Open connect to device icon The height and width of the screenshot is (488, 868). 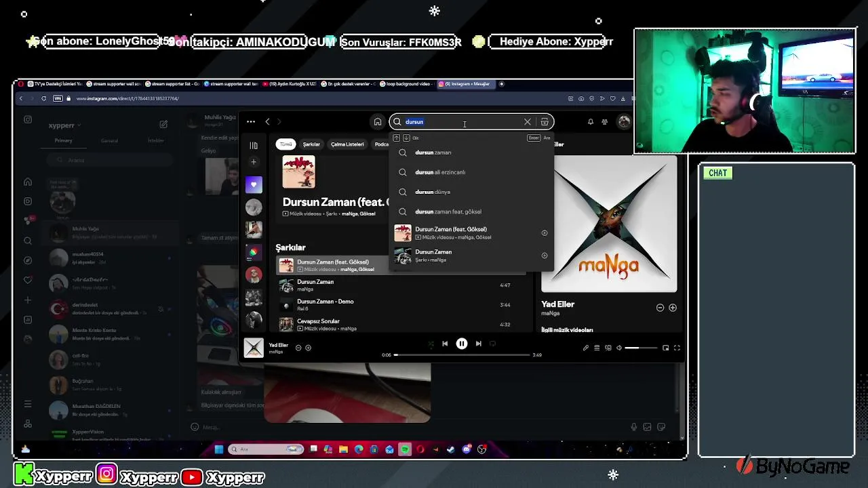[x=608, y=348]
